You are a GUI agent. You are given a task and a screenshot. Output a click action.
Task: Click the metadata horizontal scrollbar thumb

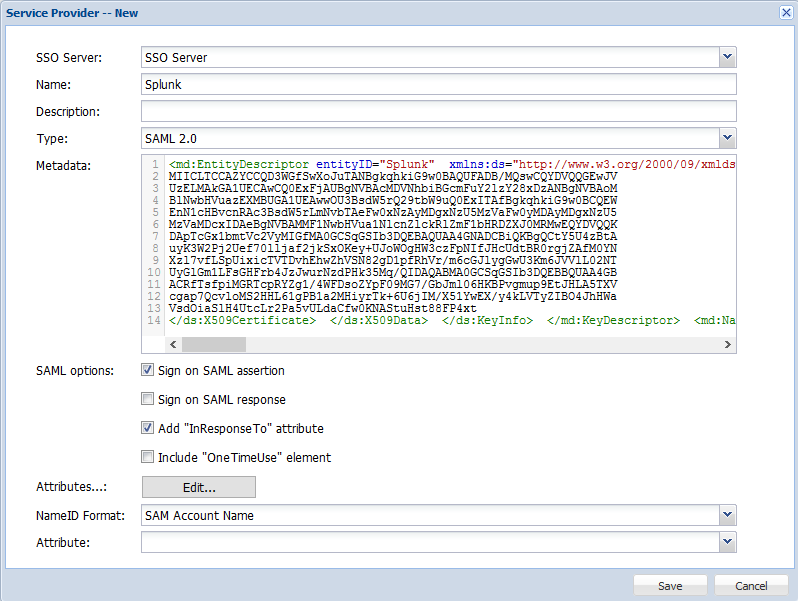pyautogui.click(x=213, y=344)
